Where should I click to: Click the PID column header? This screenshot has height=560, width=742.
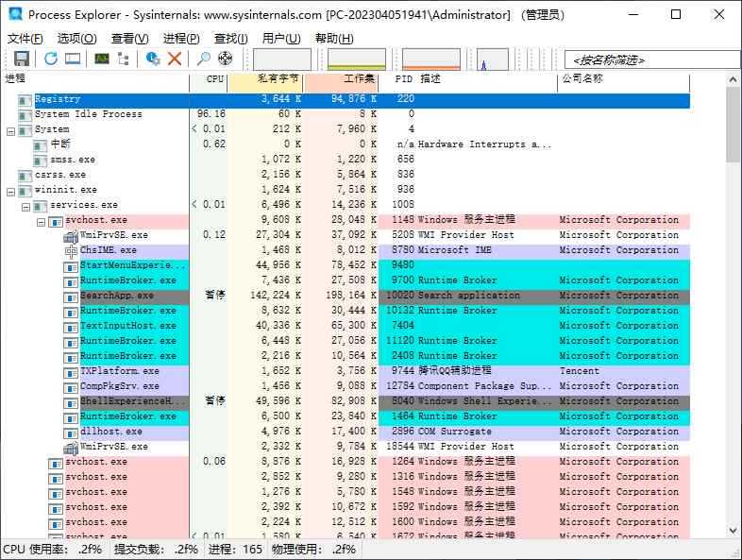pos(403,79)
